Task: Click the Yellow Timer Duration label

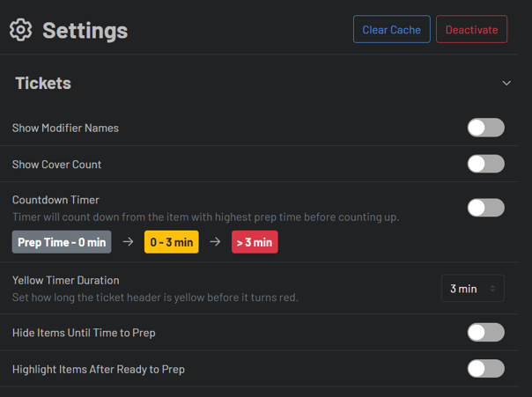Action: (x=65, y=280)
